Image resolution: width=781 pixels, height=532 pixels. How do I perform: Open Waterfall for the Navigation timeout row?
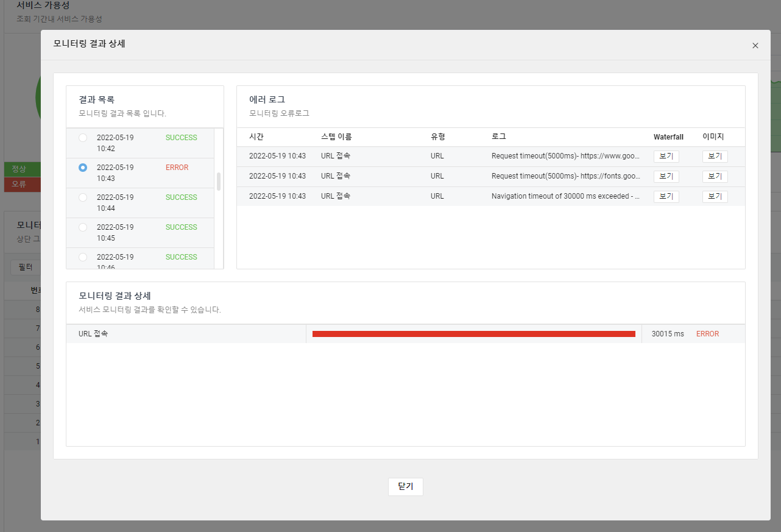pos(666,196)
